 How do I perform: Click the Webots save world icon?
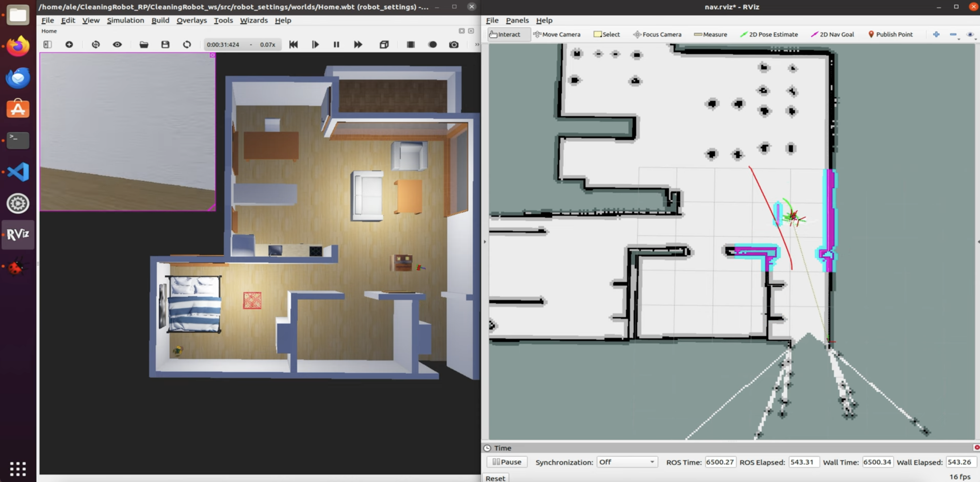tap(165, 44)
